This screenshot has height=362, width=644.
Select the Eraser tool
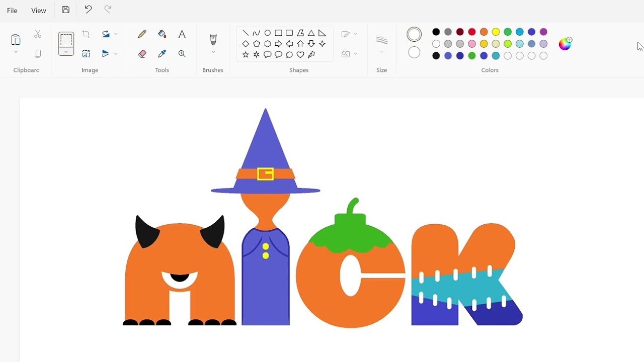click(142, 54)
